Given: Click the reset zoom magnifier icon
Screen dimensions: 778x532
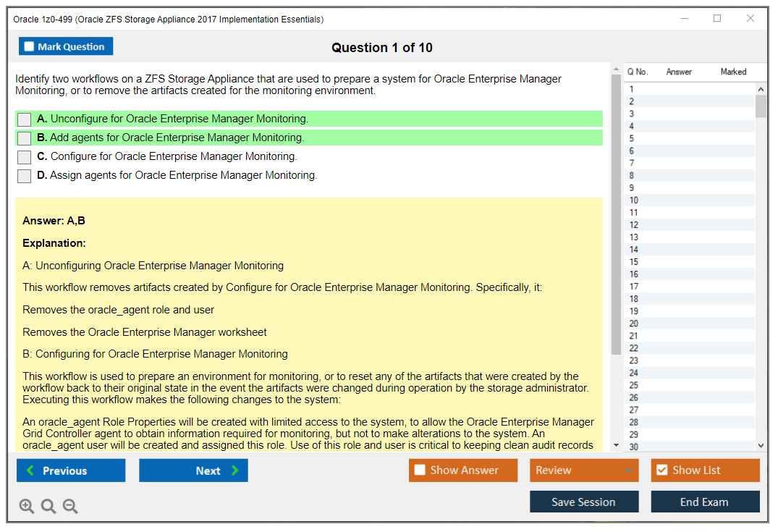Looking at the screenshot, I should coord(48,506).
